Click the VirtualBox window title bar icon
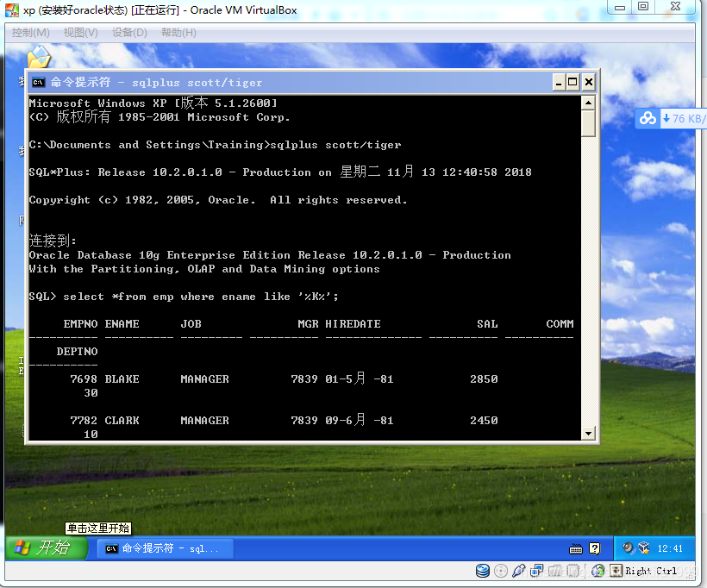 [x=12, y=10]
